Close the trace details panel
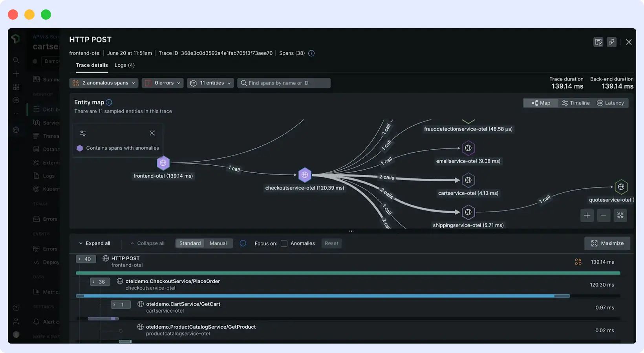 [629, 42]
